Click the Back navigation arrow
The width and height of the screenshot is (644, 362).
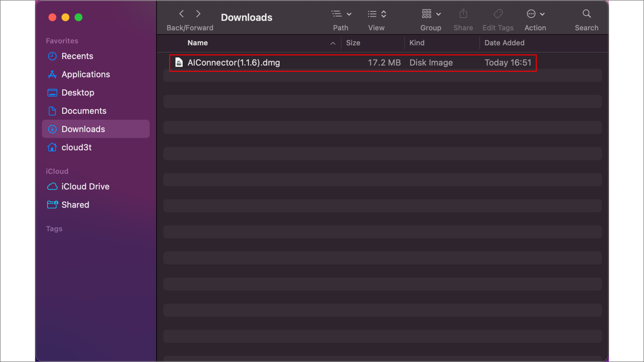[182, 14]
